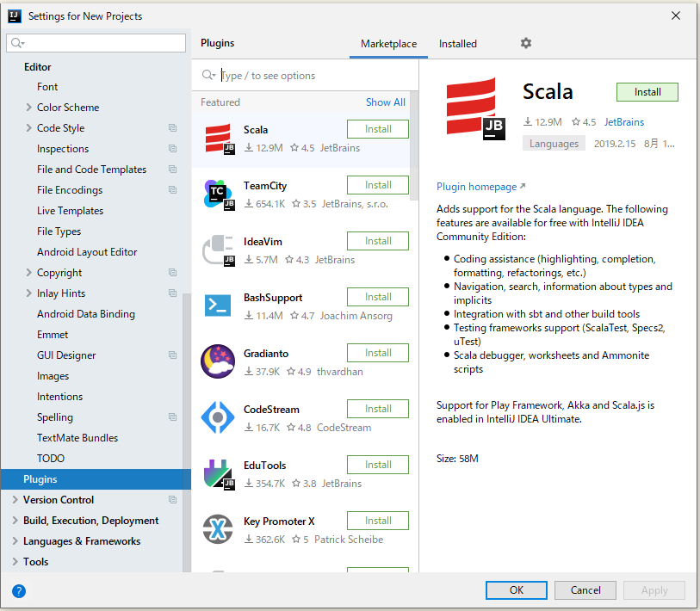This screenshot has height=611, width=700.
Task: Click the project-level icon beside Inlay Hints
Action: (173, 293)
